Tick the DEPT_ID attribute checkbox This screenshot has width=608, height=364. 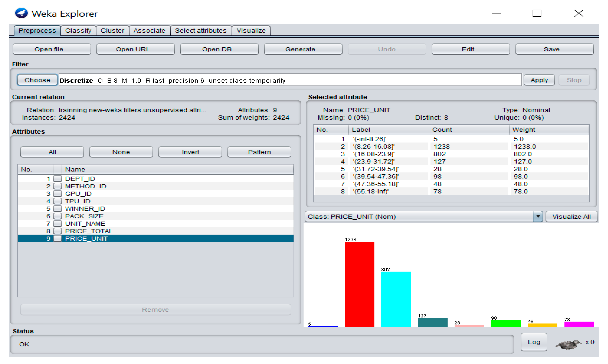point(57,179)
